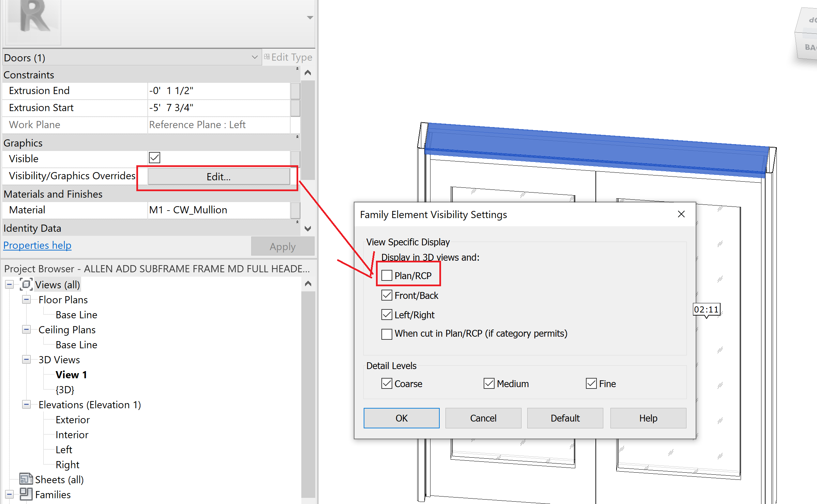Select the Right elevation view

pos(67,464)
